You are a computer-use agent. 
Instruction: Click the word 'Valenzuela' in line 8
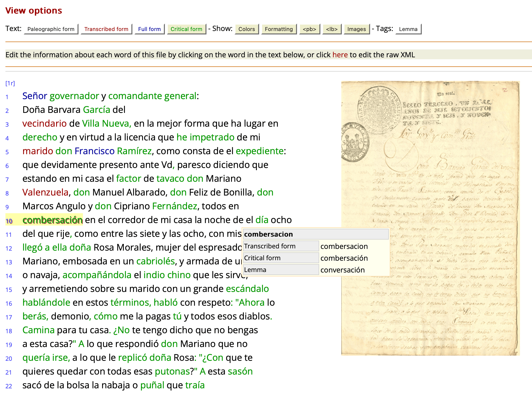[x=45, y=192]
